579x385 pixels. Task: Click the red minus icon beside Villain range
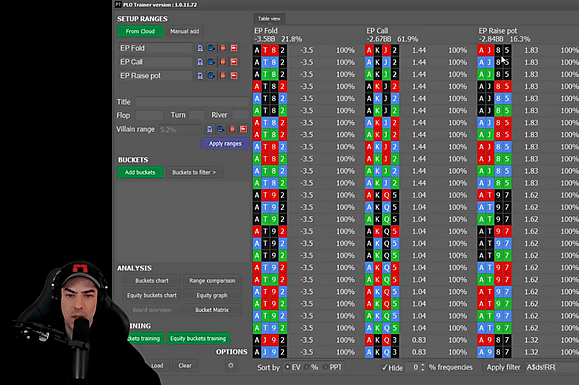[243, 129]
